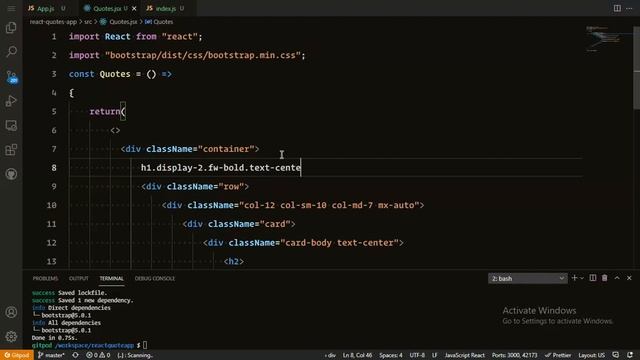Click the master branch indicator
This screenshot has height=360, width=640.
tap(51, 355)
